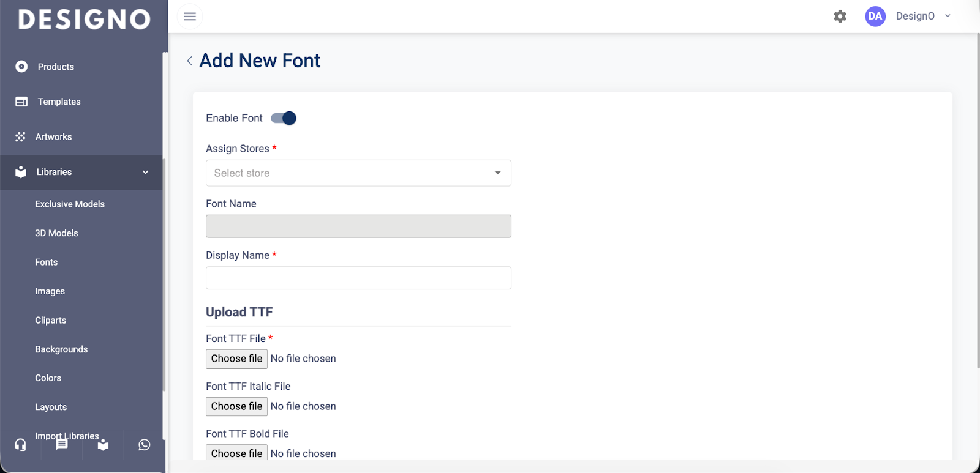The width and height of the screenshot is (980, 473).
Task: Open Fonts in the sidebar
Action: pyautogui.click(x=47, y=262)
